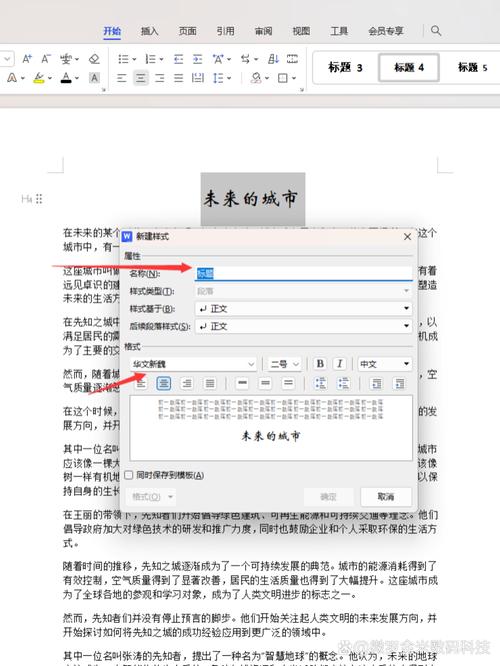Viewport: 500px width, 666px height.
Task: Choose 1.5 line spacing in the dialog
Action: (x=265, y=384)
